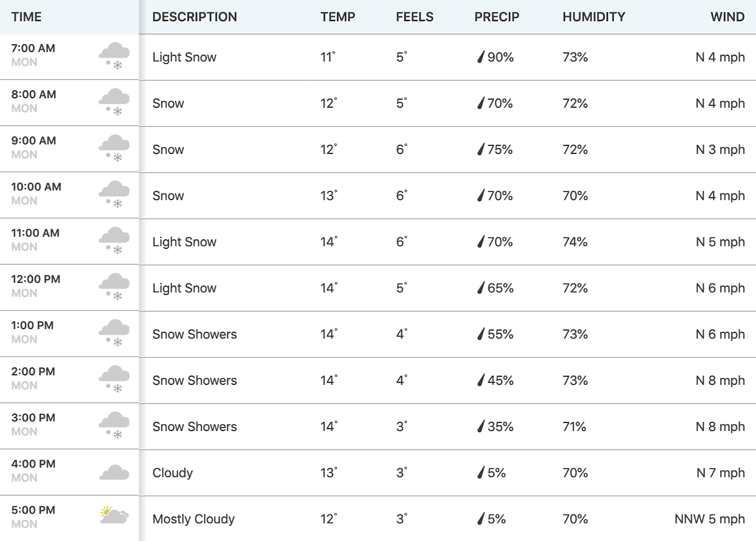Click the WIND column header
The image size is (756, 541).
(x=728, y=17)
